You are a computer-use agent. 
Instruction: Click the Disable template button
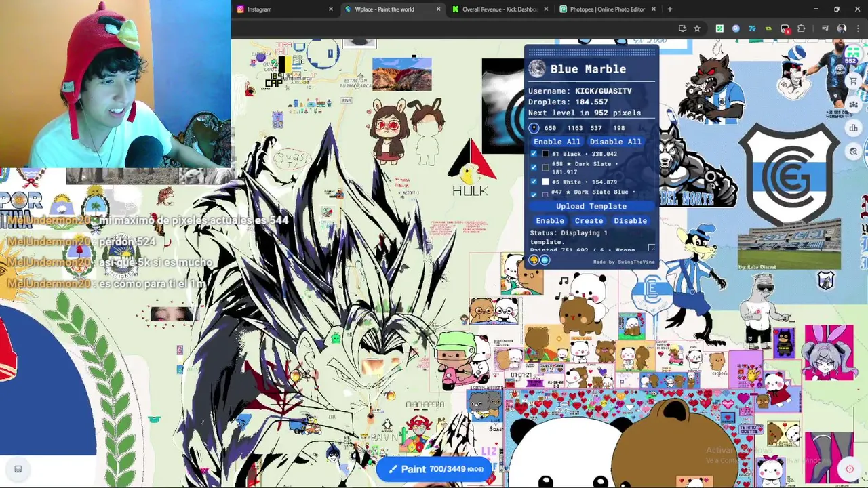(x=630, y=220)
